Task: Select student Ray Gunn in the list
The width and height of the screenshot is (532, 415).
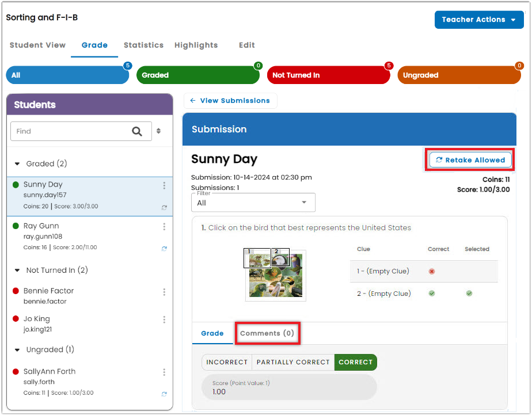Action: click(90, 237)
